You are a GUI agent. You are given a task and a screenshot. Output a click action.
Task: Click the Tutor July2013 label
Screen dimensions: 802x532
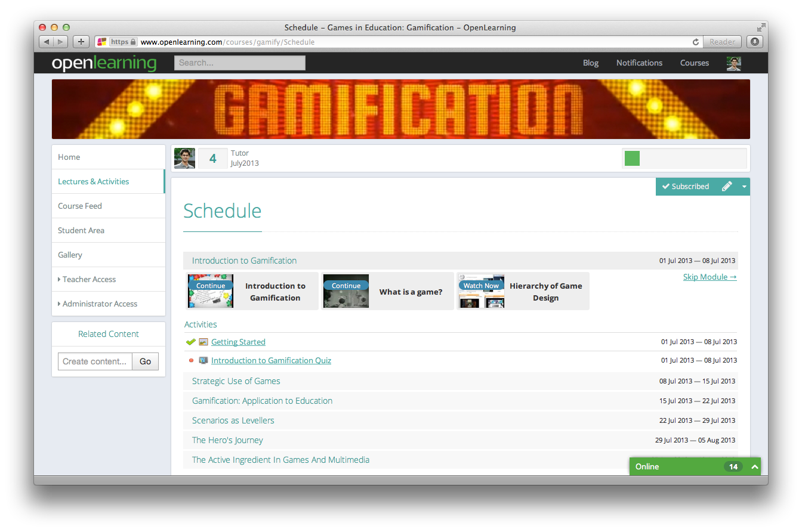[x=245, y=158]
